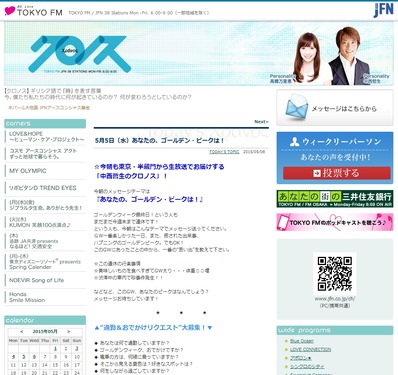Go to previous month in calendar
This screenshot has width=398, height=375.
[22, 332]
